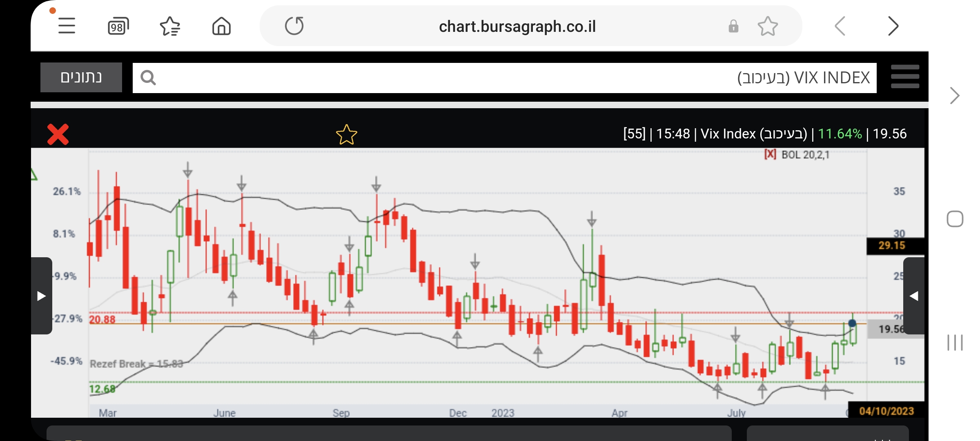This screenshot has width=980, height=441.
Task: Navigate back with the browser arrow
Action: pyautogui.click(x=840, y=27)
